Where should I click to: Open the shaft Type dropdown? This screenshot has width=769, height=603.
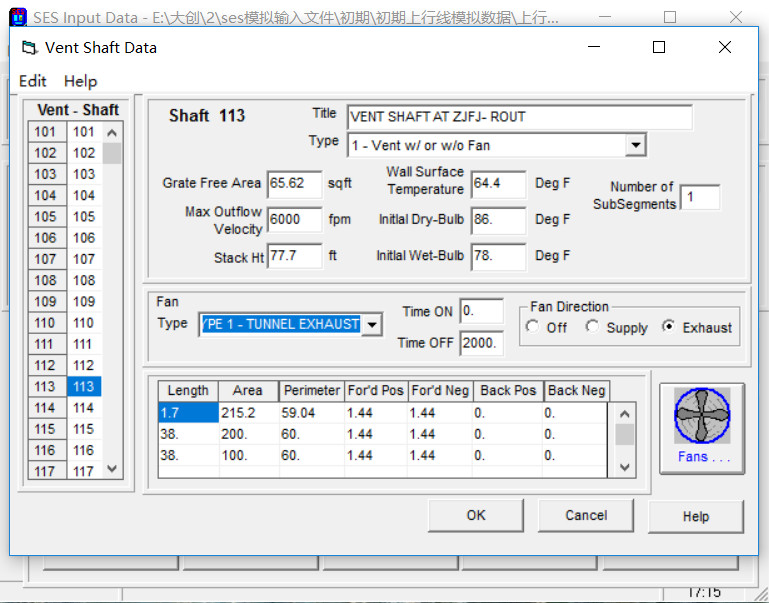[x=635, y=146]
